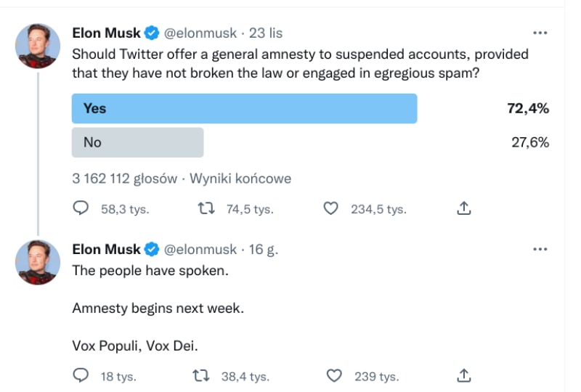This screenshot has height=392, width=581.
Task: Open more options menu on second tweet
Action: coord(540,249)
